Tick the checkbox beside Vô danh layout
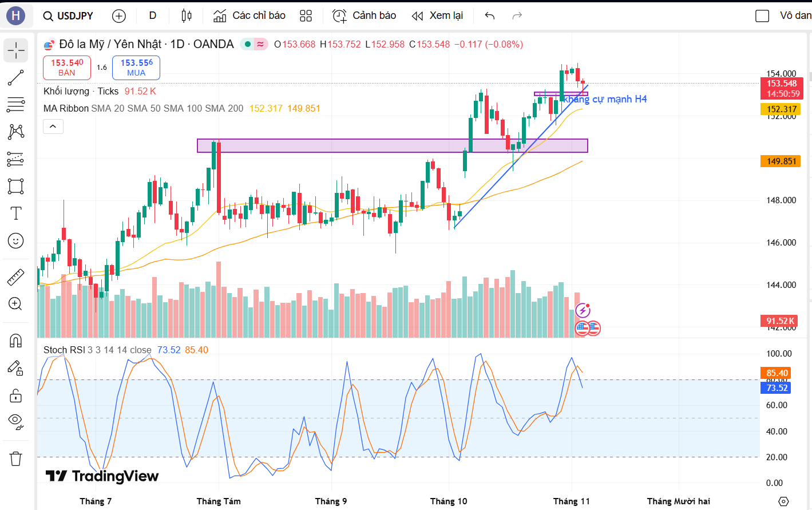The image size is (812, 510). tap(762, 16)
